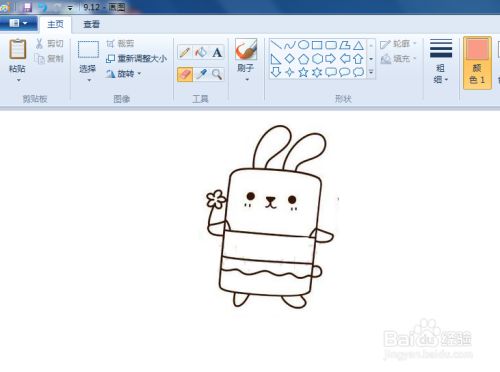Choose the Right triangle shape

[x=276, y=59]
